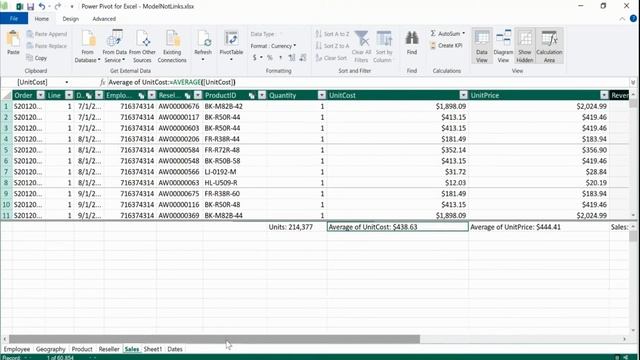Apply percent format button

pos(270,58)
